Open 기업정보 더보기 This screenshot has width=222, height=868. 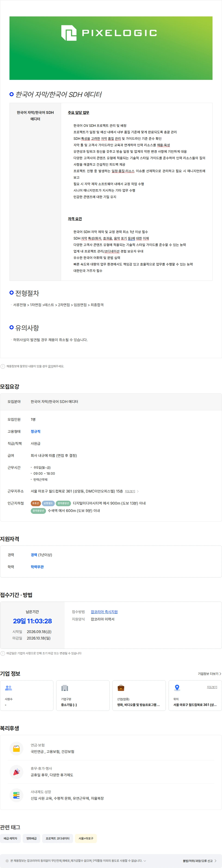(210, 674)
